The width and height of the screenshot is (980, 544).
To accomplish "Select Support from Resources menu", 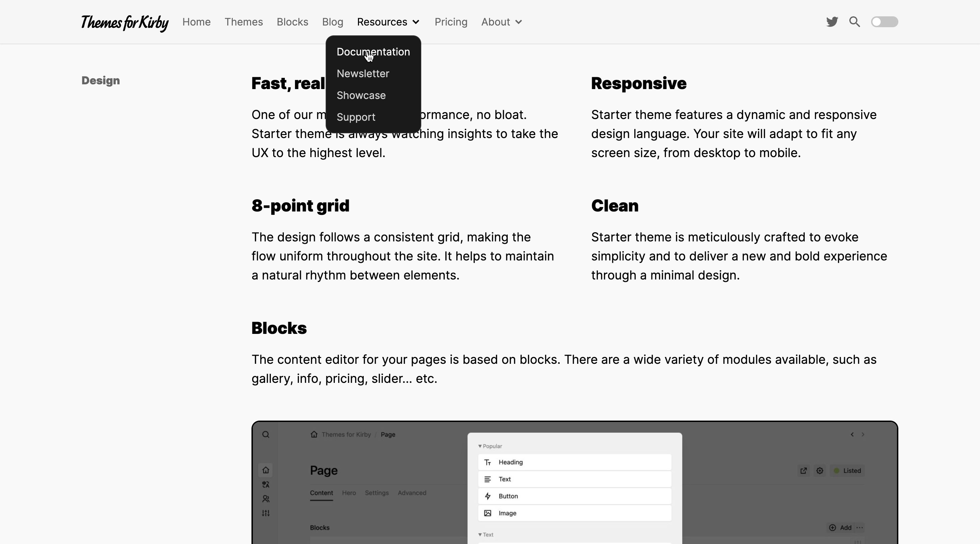I will point(356,117).
